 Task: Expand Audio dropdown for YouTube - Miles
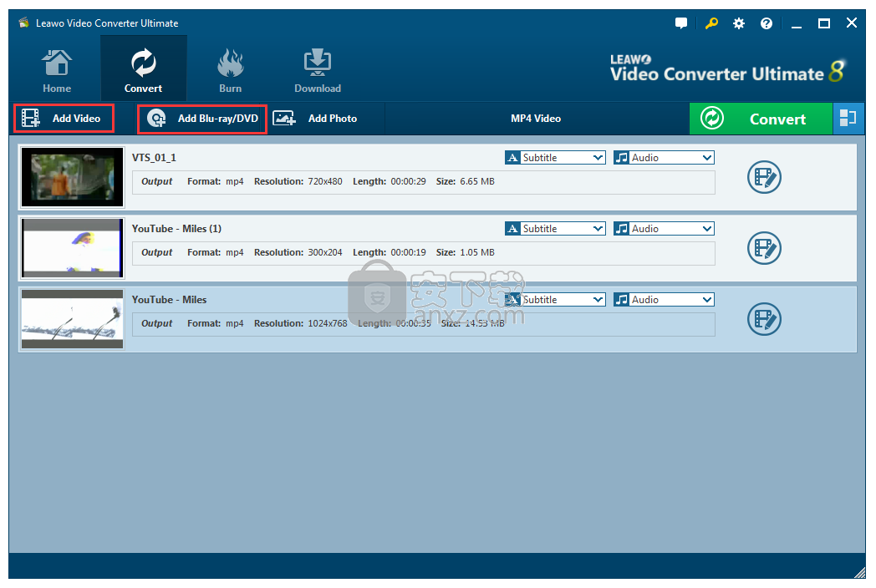tap(664, 299)
